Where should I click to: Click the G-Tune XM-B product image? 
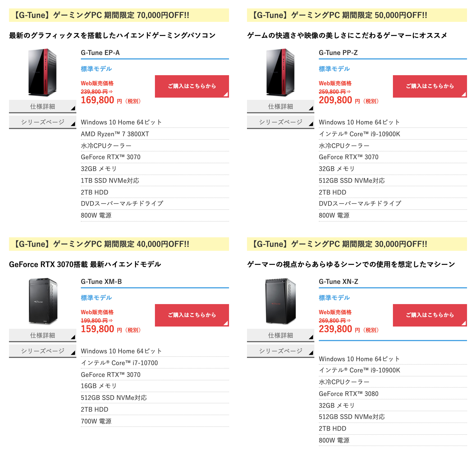click(x=43, y=301)
